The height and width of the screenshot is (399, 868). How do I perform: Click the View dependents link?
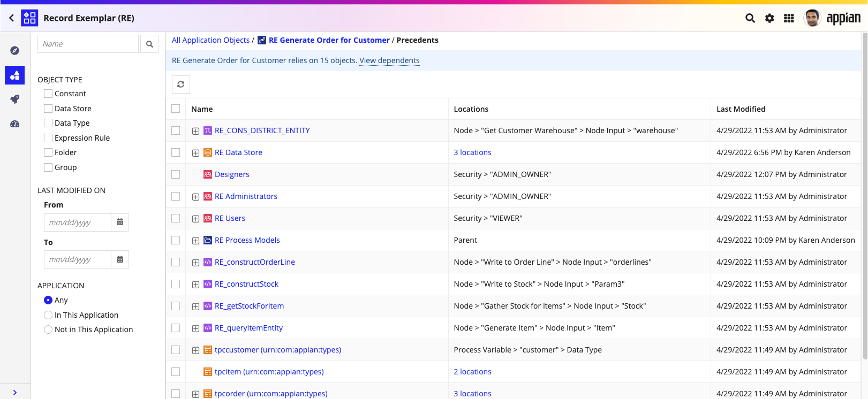[x=389, y=60]
